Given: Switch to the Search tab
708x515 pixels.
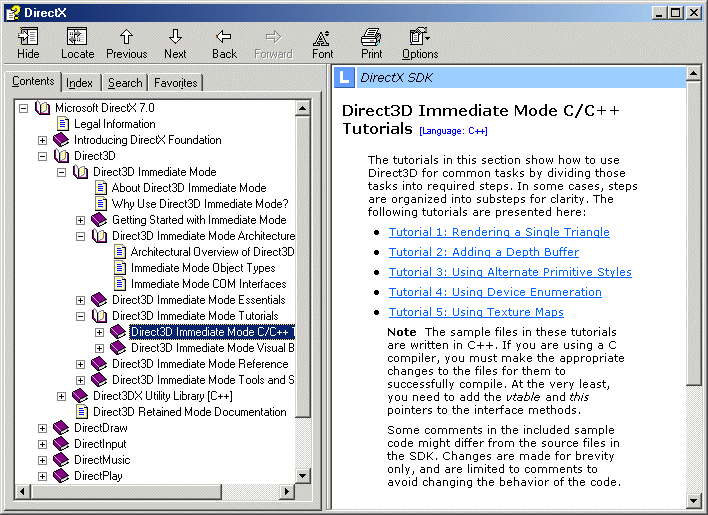Looking at the screenshot, I should pos(125,83).
